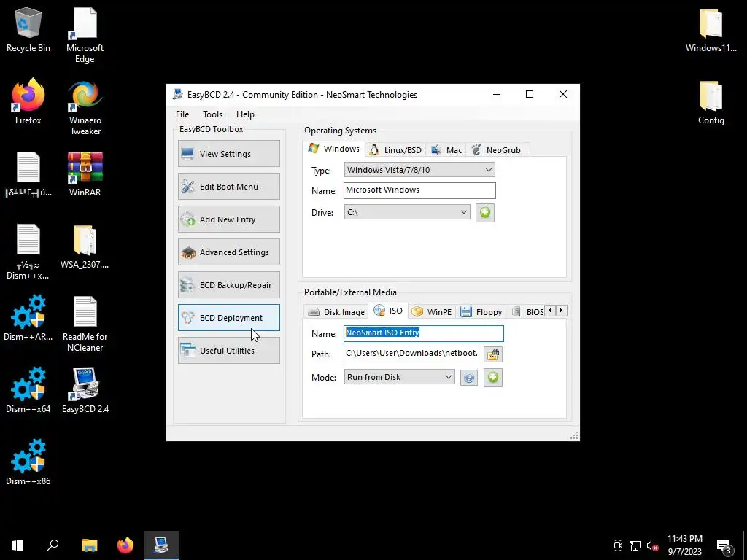Select the Winaero Tweaker desktop shortcut

click(x=85, y=108)
